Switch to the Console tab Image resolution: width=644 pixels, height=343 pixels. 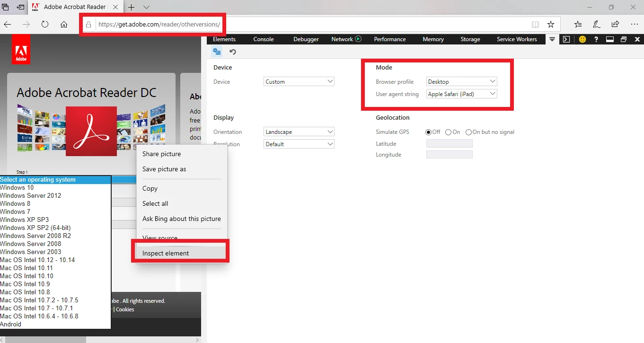264,39
